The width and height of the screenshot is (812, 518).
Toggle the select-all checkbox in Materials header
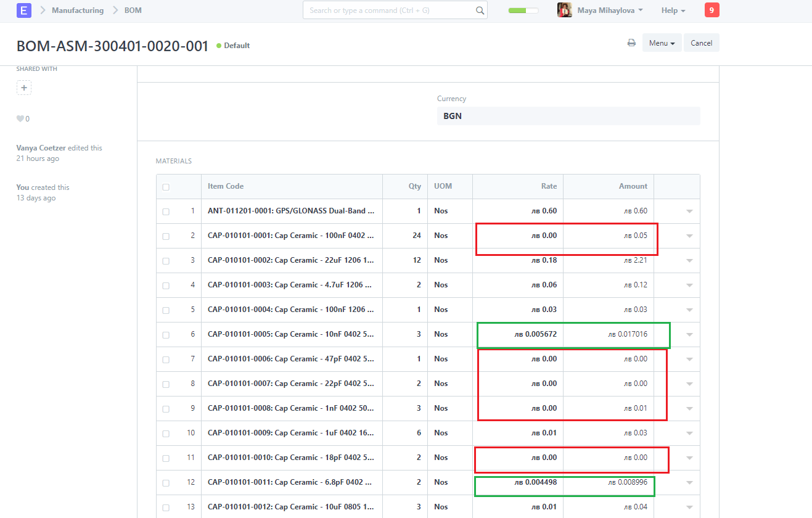pos(165,186)
